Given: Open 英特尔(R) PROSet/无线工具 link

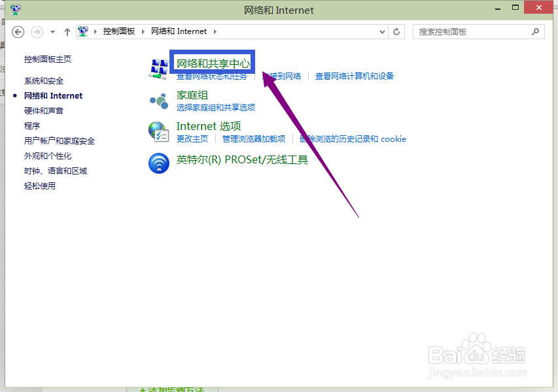Looking at the screenshot, I should 242,160.
